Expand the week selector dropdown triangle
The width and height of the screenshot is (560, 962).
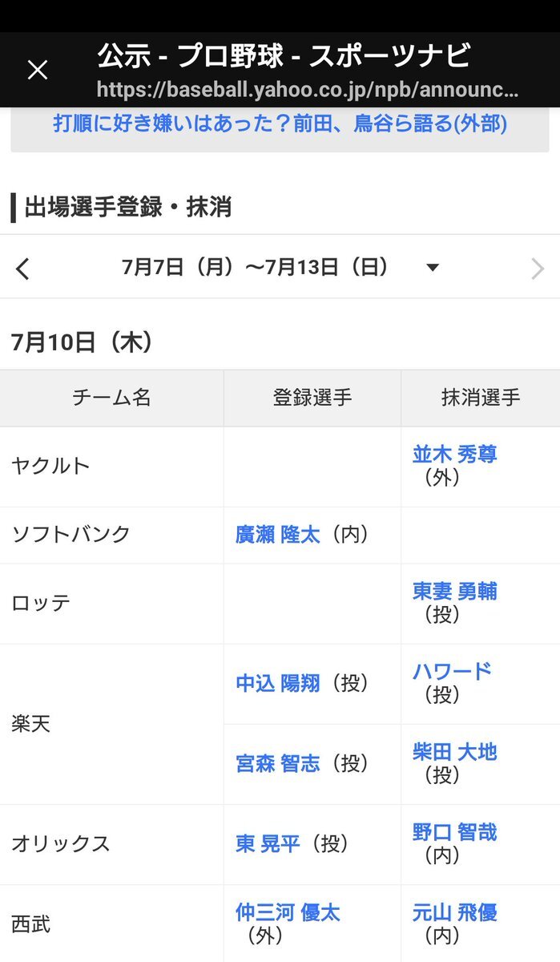pyautogui.click(x=433, y=268)
